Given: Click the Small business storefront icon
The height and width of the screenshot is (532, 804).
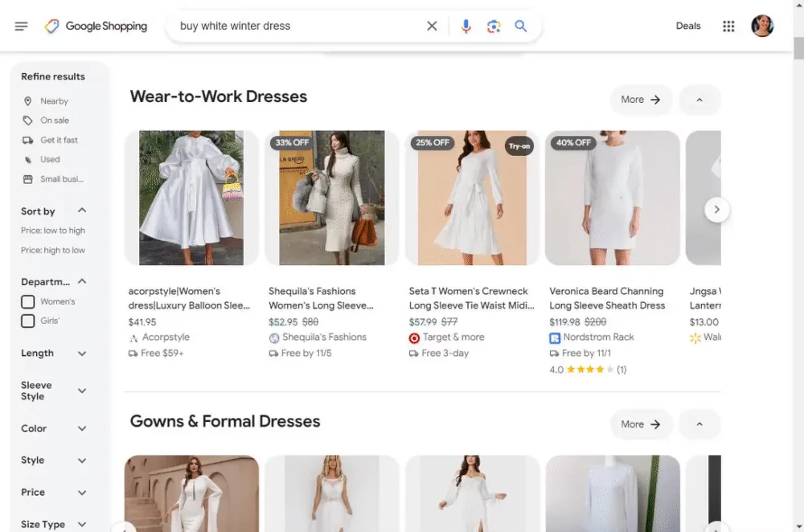Looking at the screenshot, I should point(27,179).
